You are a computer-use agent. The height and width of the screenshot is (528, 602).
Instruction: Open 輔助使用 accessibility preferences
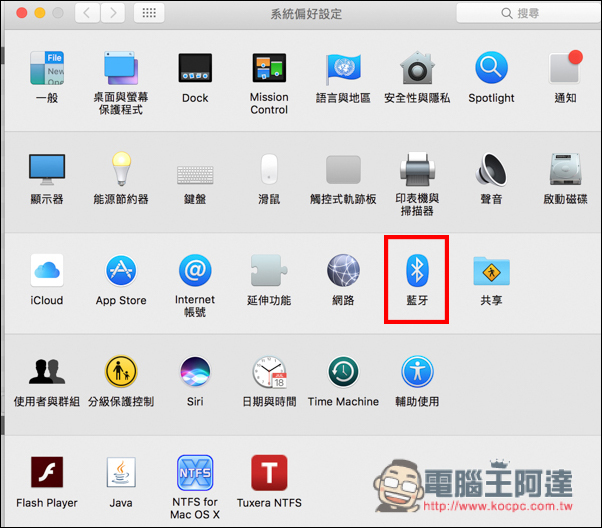417,371
